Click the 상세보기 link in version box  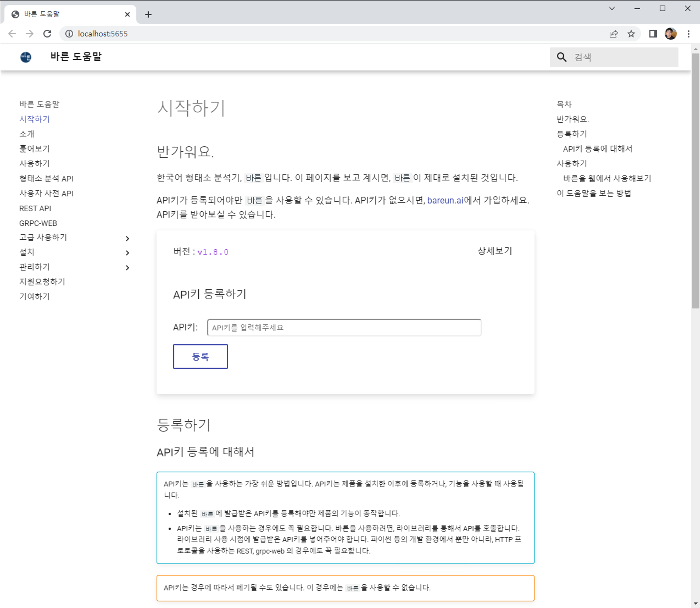point(494,251)
